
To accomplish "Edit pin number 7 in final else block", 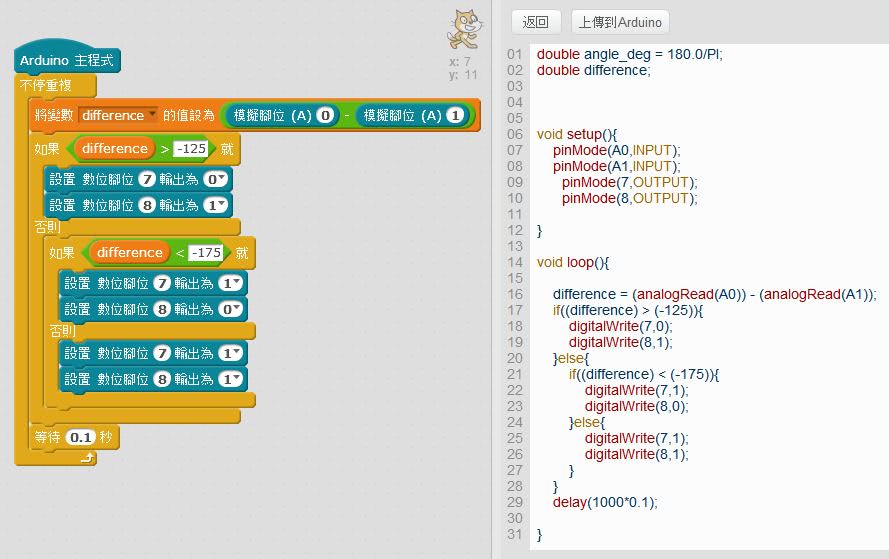I will click(x=162, y=353).
